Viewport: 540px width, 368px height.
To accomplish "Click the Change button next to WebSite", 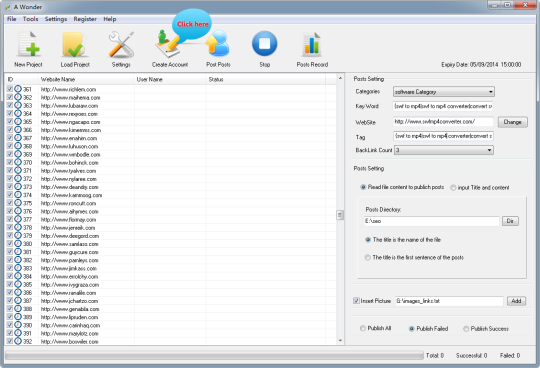I will pos(512,122).
